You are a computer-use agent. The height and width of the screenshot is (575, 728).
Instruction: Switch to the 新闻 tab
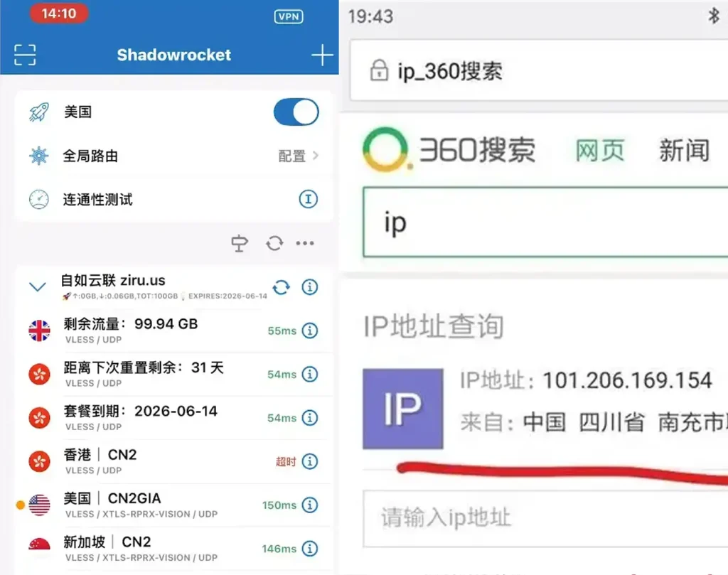coord(685,151)
